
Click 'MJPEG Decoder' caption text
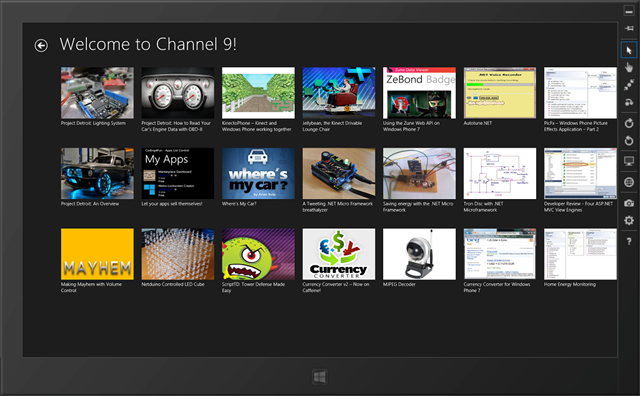point(399,284)
